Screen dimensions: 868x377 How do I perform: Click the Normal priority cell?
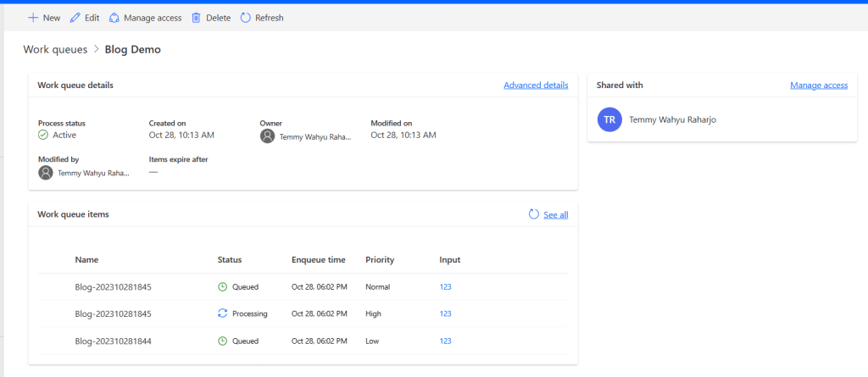[377, 286]
